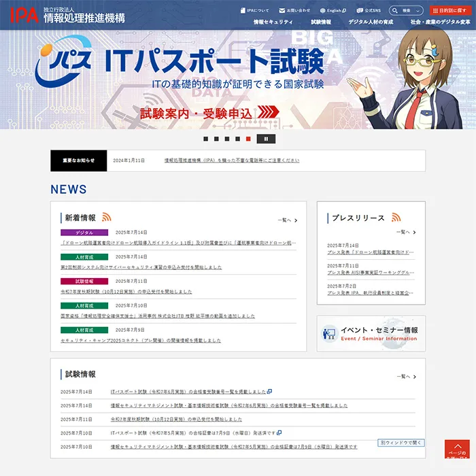Click 試験案内・受験申込 banner text
The width and height of the screenshot is (476, 476).
click(196, 114)
